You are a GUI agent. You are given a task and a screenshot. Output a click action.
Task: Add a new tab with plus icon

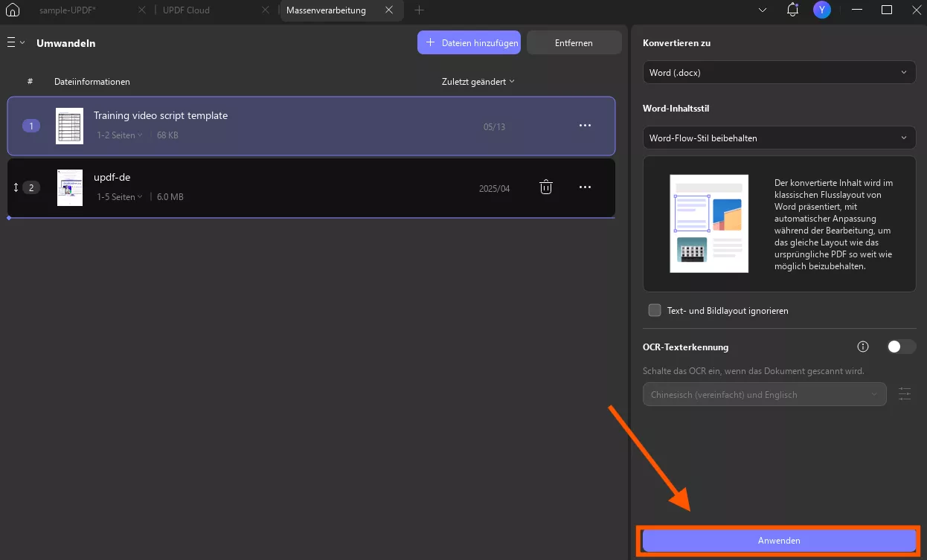[x=419, y=10]
